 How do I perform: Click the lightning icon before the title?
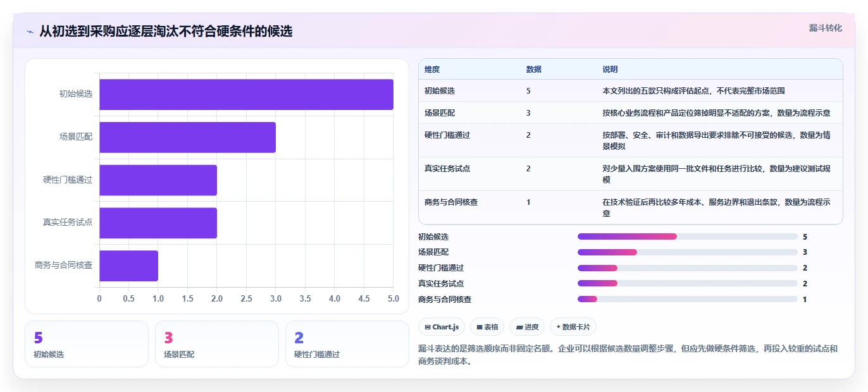coord(30,32)
